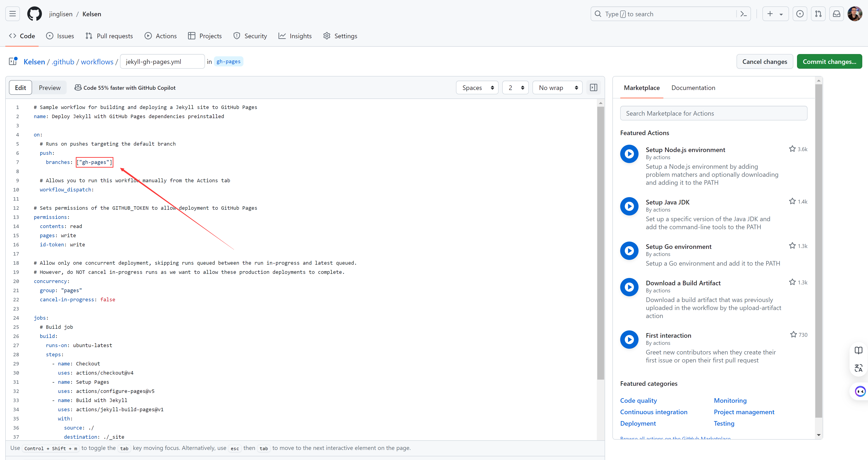Viewport: 868px width, 460px height.
Task: Open the Continuous integration category
Action: pyautogui.click(x=653, y=412)
